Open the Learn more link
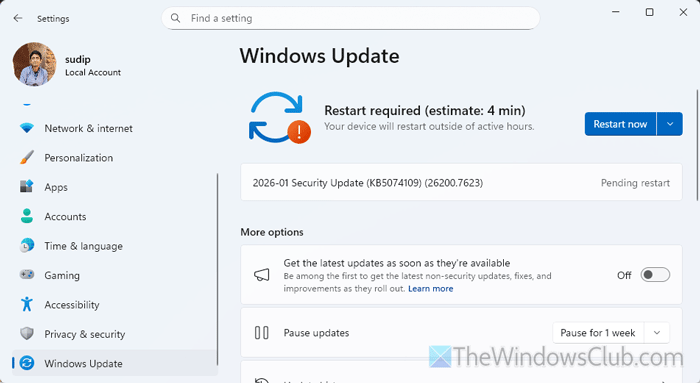The height and width of the screenshot is (383, 700). click(x=430, y=289)
